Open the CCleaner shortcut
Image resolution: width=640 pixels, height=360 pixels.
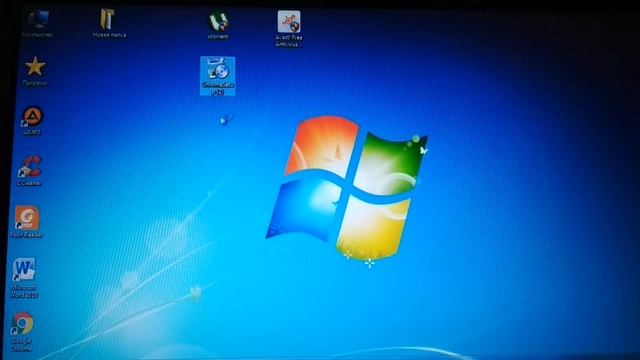(29, 171)
